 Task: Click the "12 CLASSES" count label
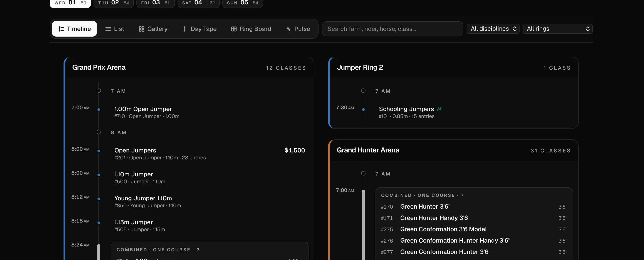[286, 68]
